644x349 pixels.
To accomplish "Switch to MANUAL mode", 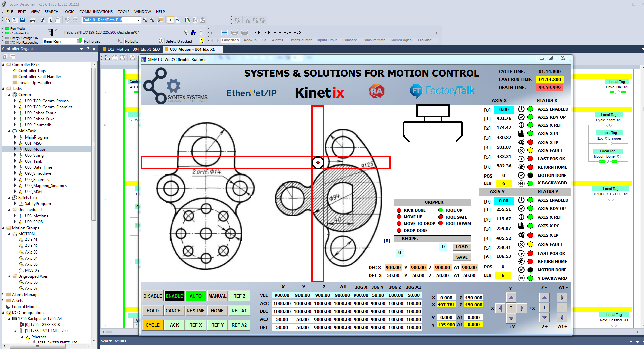I will [217, 296].
